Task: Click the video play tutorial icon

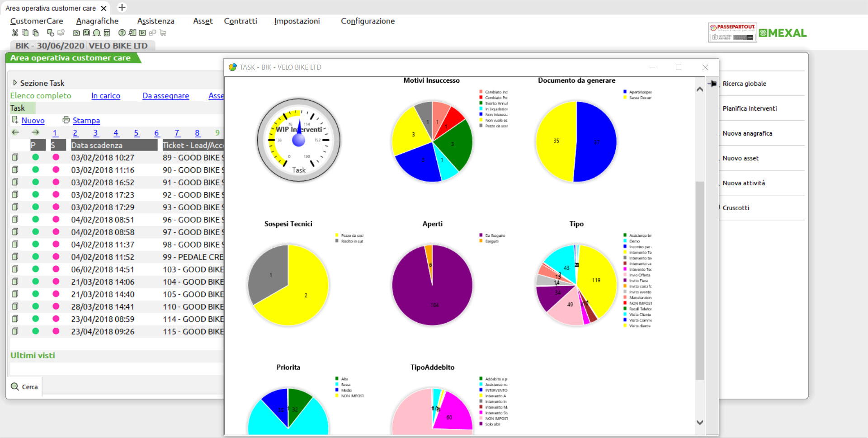Action: coord(142,33)
